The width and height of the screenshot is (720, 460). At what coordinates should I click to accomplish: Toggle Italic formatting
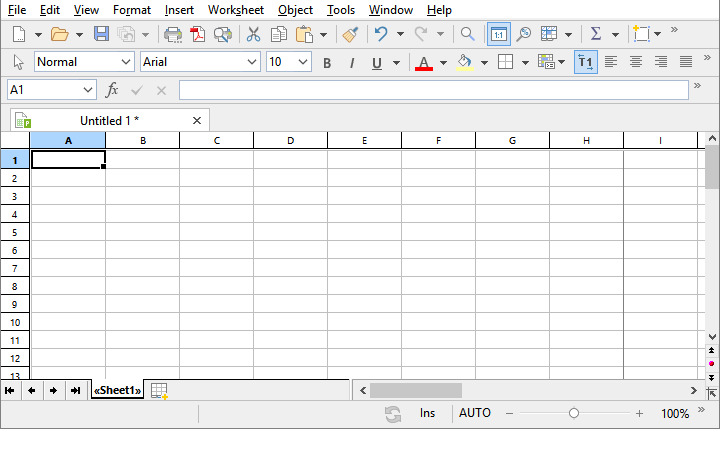(x=352, y=62)
